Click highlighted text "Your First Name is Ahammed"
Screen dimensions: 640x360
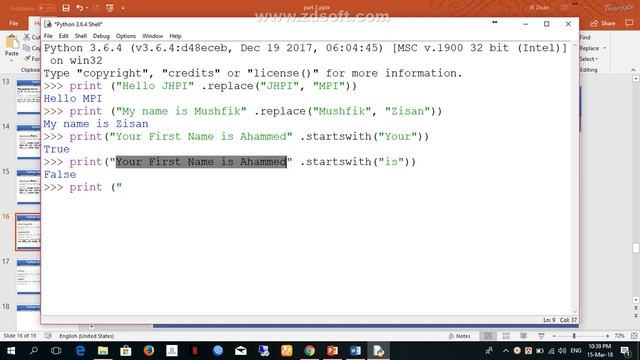tap(201, 162)
